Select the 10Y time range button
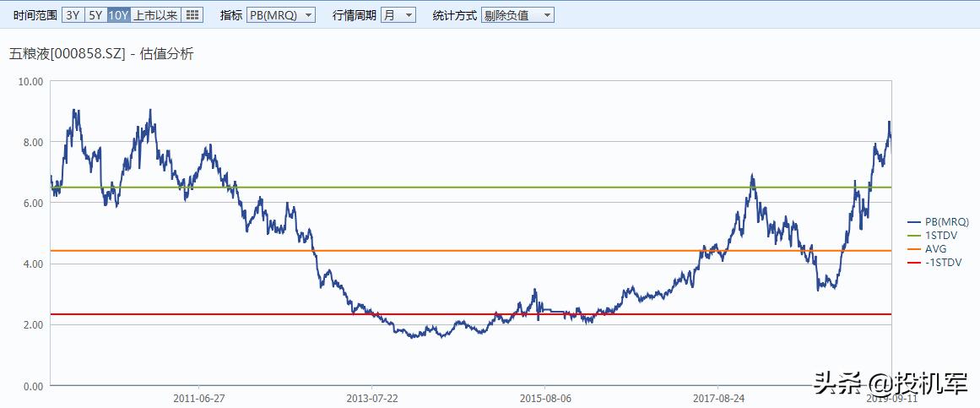This screenshot has width=980, height=408. (119, 15)
